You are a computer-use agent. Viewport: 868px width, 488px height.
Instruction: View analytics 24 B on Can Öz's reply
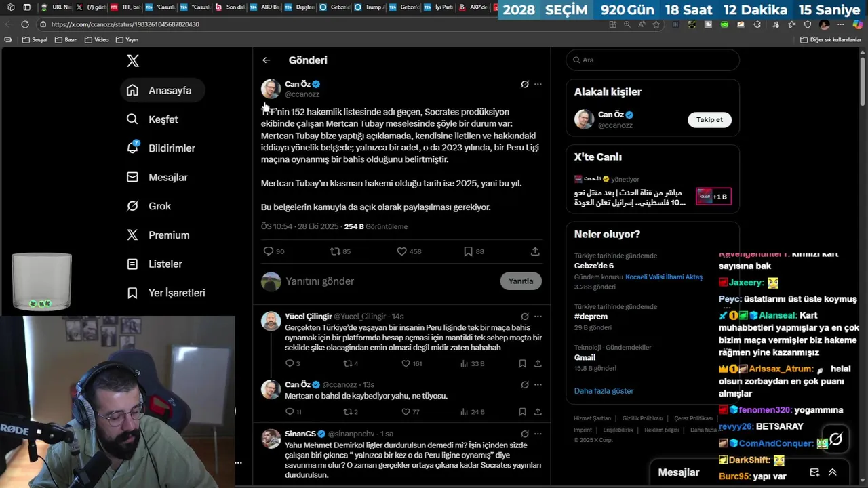(x=473, y=411)
